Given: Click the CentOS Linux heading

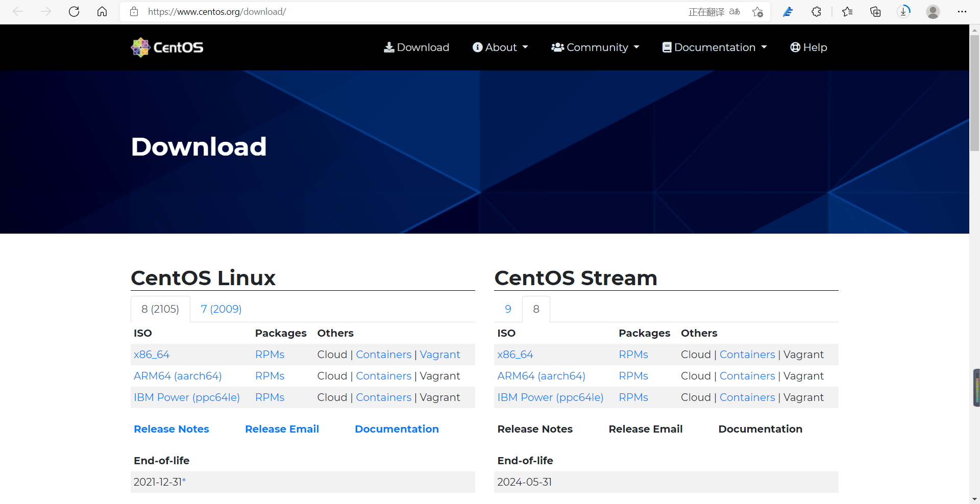Looking at the screenshot, I should [x=203, y=278].
